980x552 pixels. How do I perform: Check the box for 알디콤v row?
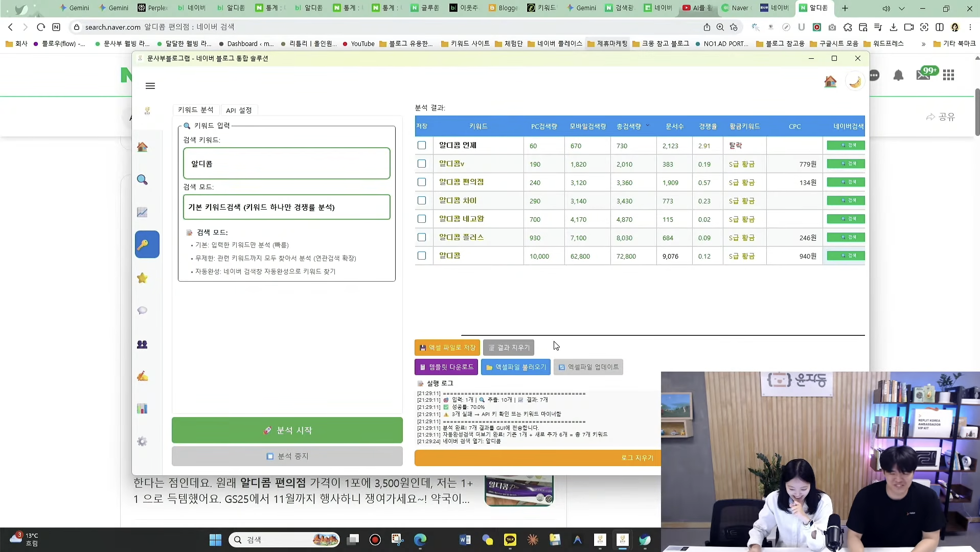(422, 164)
